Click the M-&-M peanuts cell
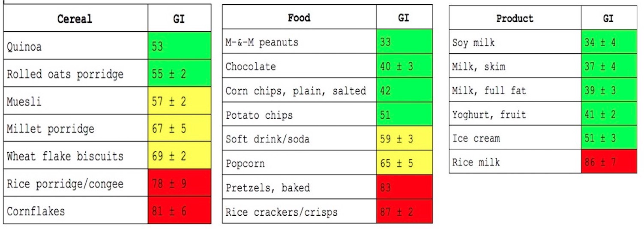Image resolution: width=644 pixels, height=229 pixels. [262, 42]
